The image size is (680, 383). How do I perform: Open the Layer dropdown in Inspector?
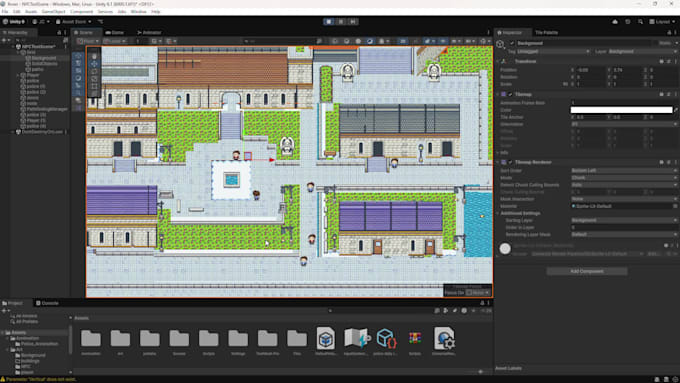coord(642,52)
